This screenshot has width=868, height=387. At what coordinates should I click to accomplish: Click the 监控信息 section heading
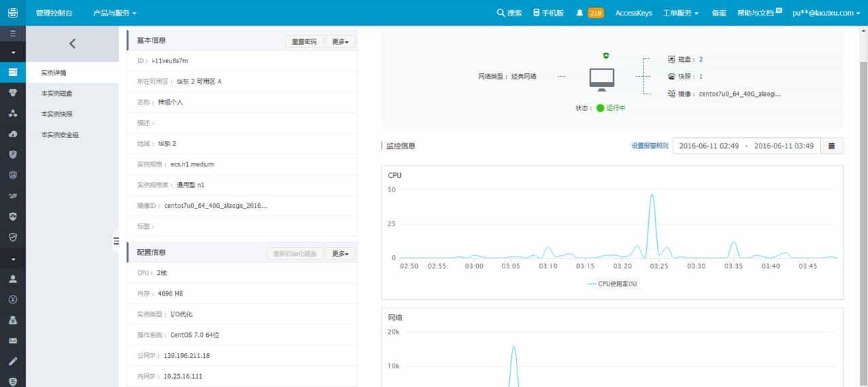click(401, 146)
